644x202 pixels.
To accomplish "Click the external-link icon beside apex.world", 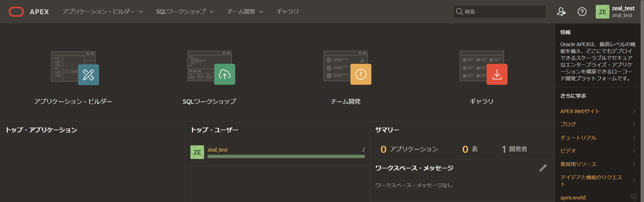I will pyautogui.click(x=633, y=197).
